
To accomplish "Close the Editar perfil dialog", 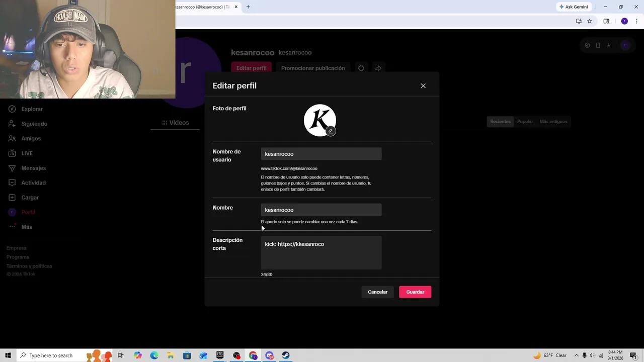I will 423,86.
